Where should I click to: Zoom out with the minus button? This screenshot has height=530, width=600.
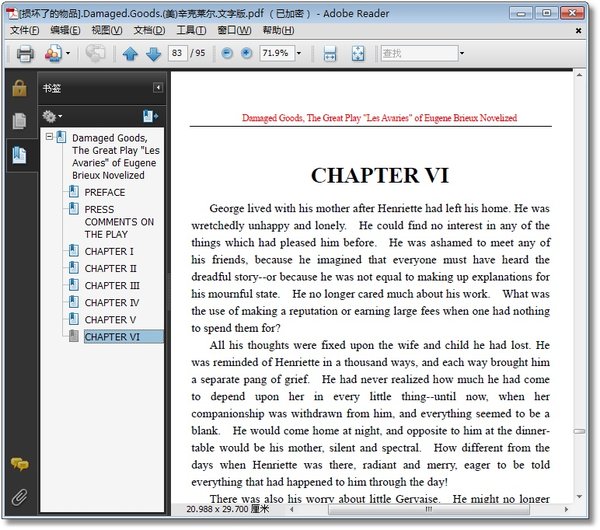(x=227, y=53)
